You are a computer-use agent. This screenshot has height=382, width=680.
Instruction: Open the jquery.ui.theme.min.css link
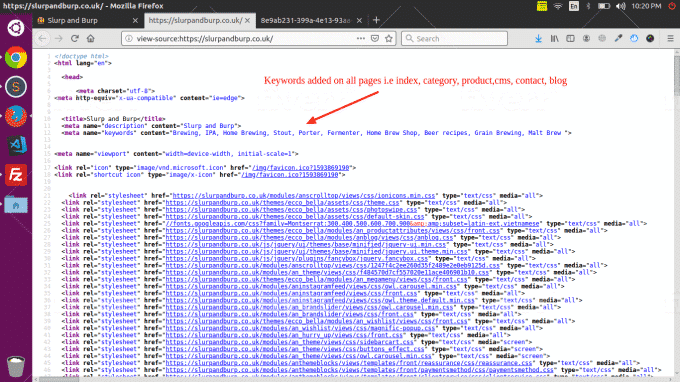coord(317,251)
